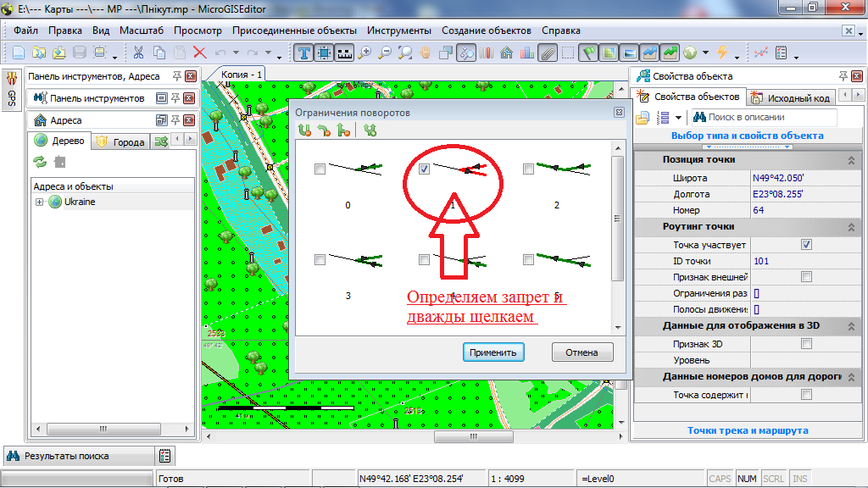Uncheck the turn restriction 1 checkbox
Viewport: 868px width, 488px height.
coord(425,169)
